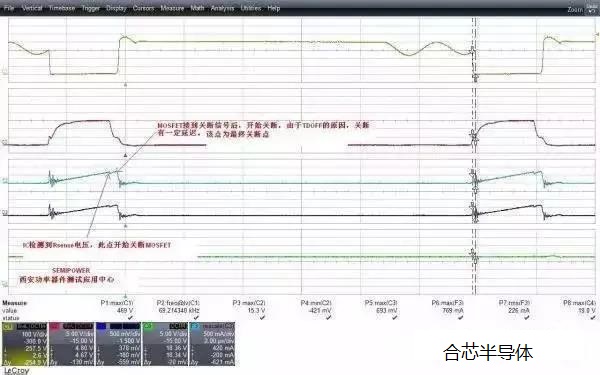
Task: Select the P4 min(C2) measurement header
Action: coord(315,303)
